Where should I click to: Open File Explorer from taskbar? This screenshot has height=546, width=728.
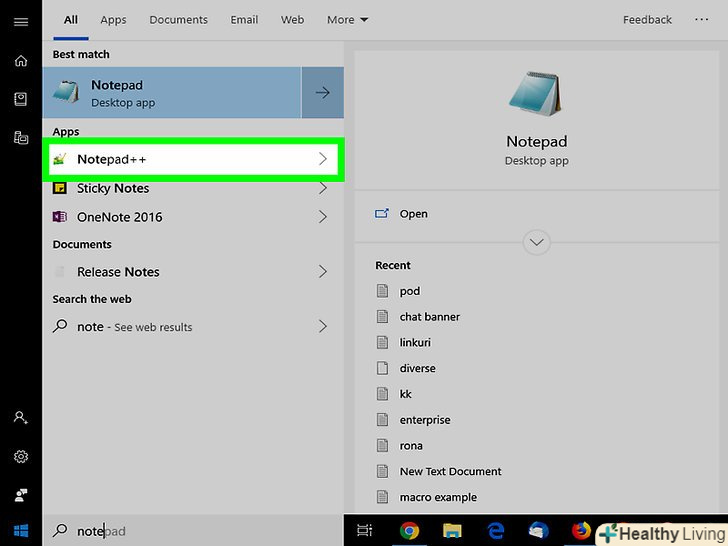452,531
